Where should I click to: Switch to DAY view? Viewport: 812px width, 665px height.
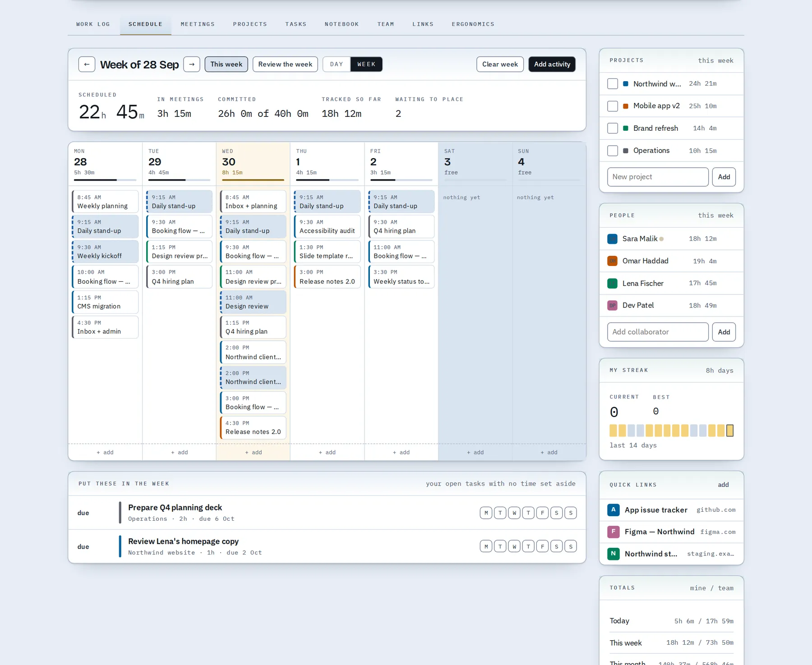pyautogui.click(x=337, y=64)
